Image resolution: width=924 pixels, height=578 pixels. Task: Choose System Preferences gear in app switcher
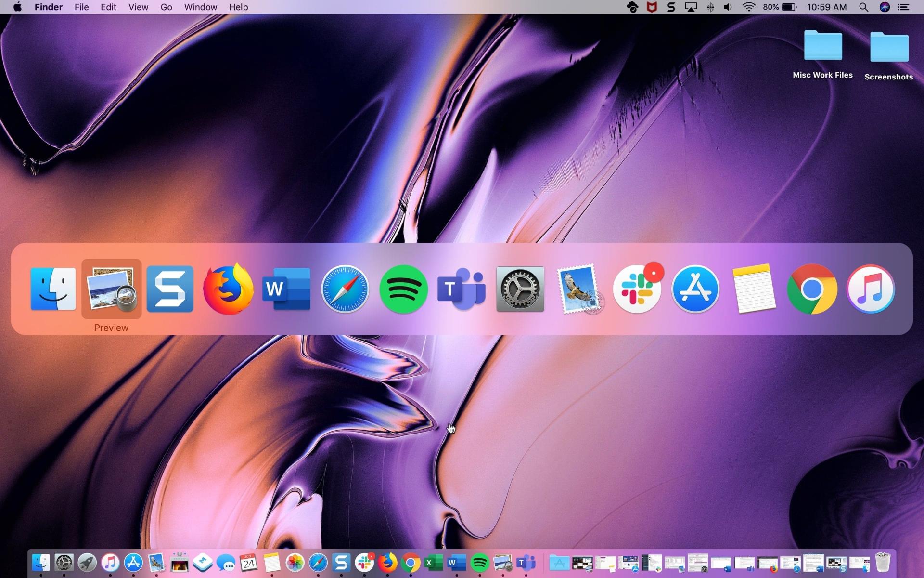pyautogui.click(x=520, y=289)
